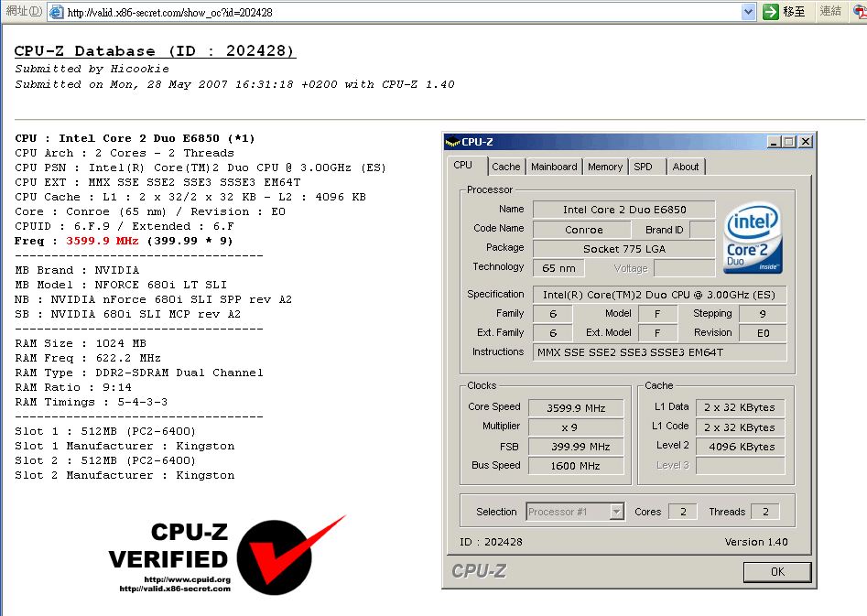Click the CPU-Z Database ID 202428 heading
The image size is (867, 616).
click(155, 51)
